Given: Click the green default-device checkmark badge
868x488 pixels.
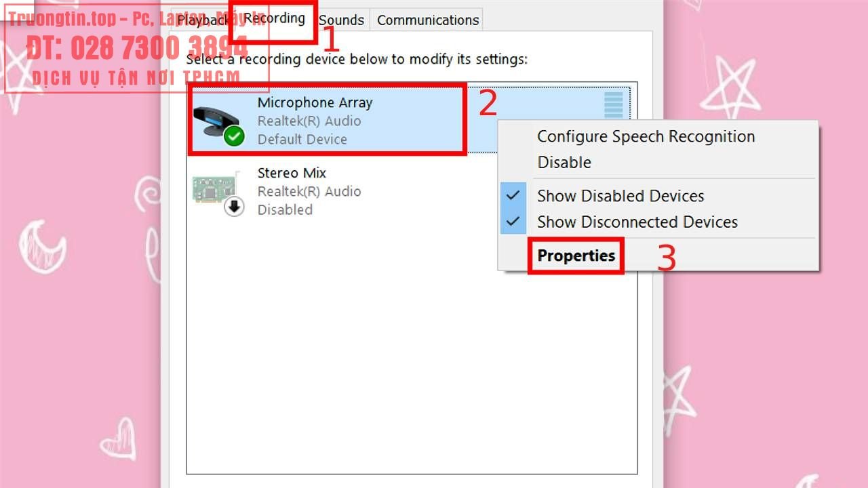Looking at the screenshot, I should pyautogui.click(x=235, y=136).
